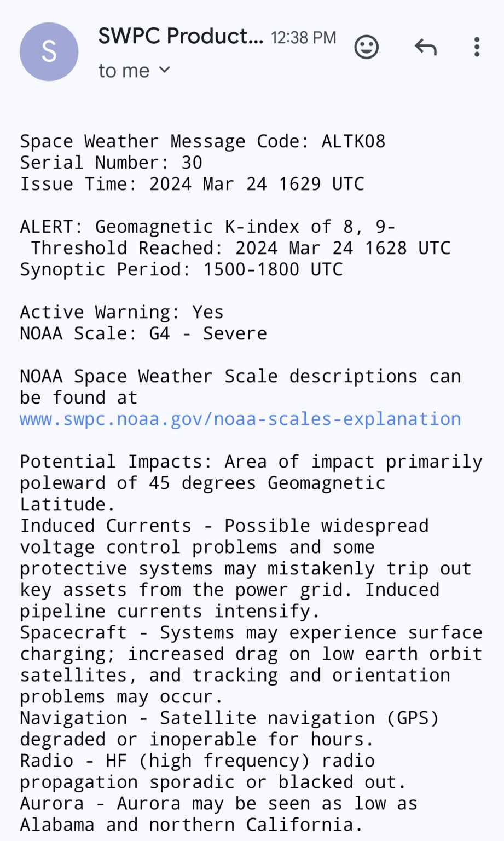This screenshot has width=504, height=841.
Task: Tap the Aurora visibility sentence
Action: pyautogui.click(x=218, y=814)
